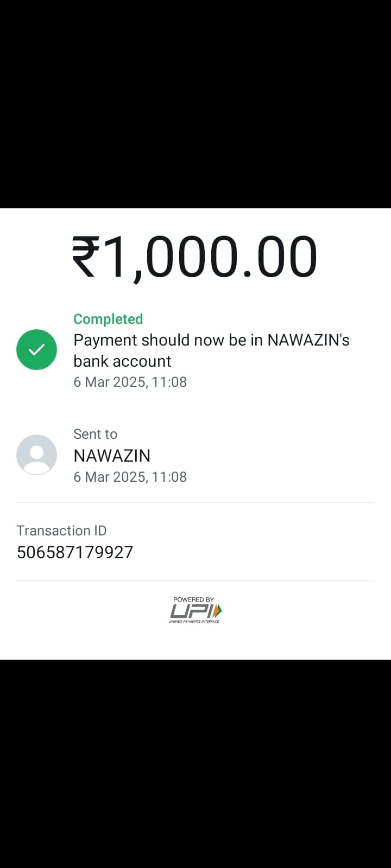Tap the divider line above Transaction ID
The width and height of the screenshot is (391, 868).
pyautogui.click(x=195, y=503)
